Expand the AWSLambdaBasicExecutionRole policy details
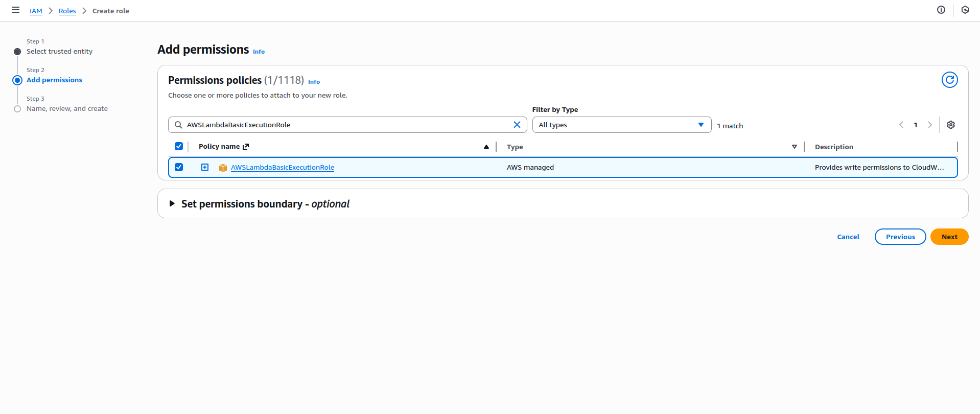Viewport: 980px width, 414px height. tap(205, 167)
